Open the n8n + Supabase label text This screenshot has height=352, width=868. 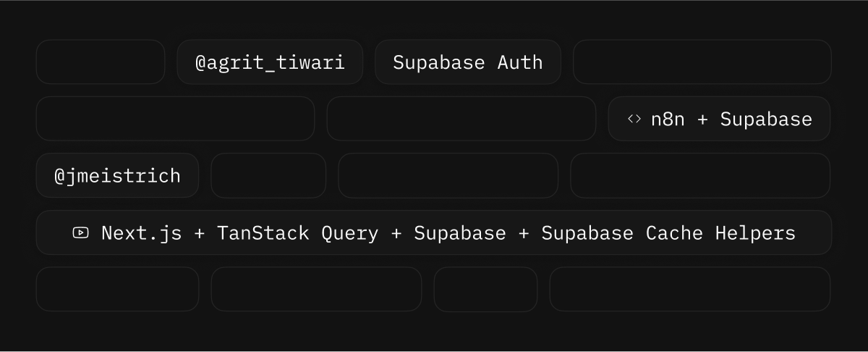tap(731, 119)
